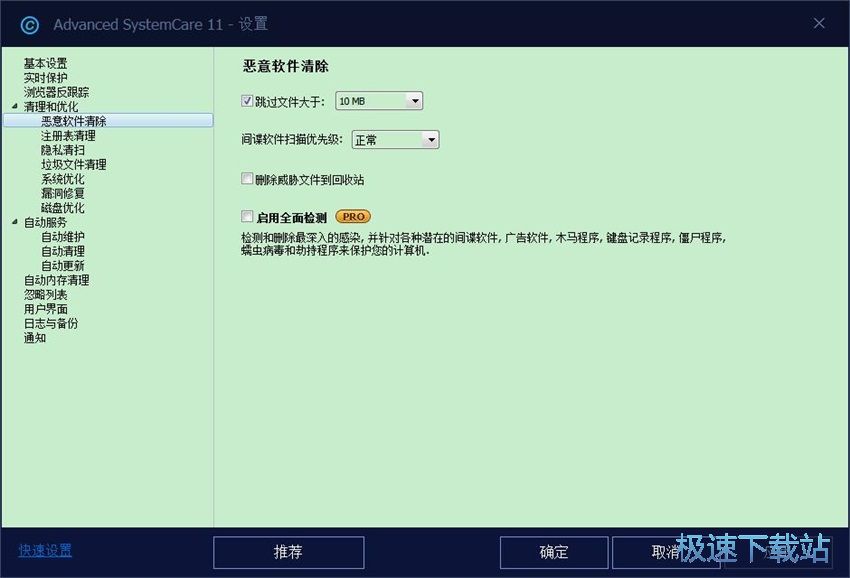
Task: Open 自动更新 settings
Action: 62,266
